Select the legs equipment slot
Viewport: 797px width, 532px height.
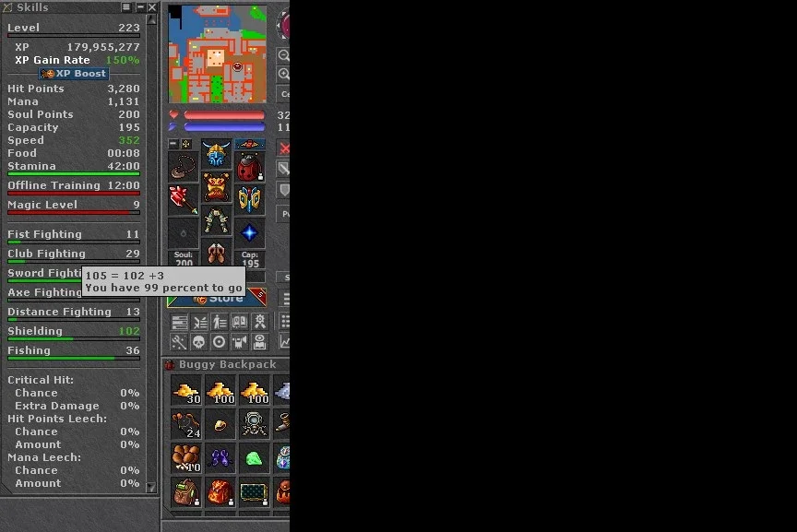[217, 220]
